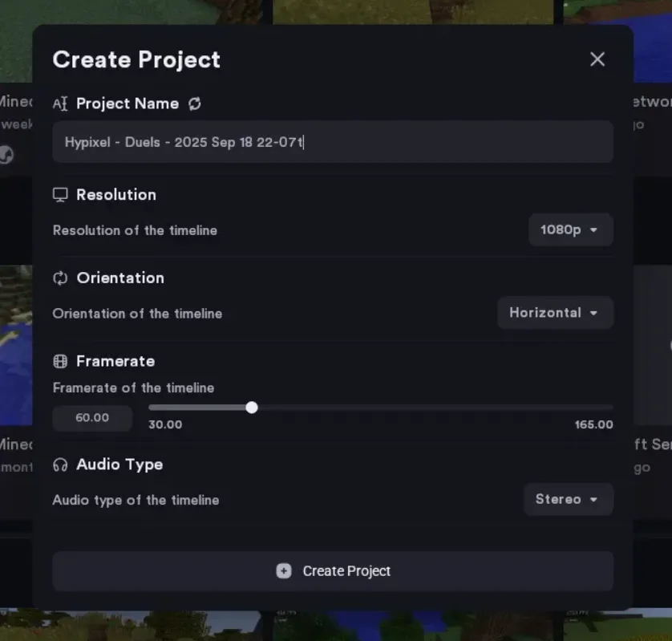Click the 'Framerate of the timeline' text
The image size is (672, 641).
pyautogui.click(x=133, y=387)
